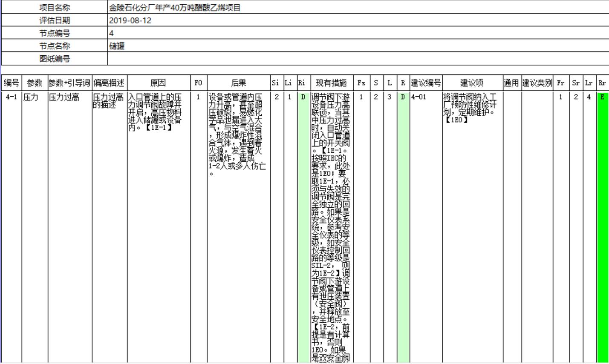Select the 压力 parameter cell

click(x=35, y=226)
